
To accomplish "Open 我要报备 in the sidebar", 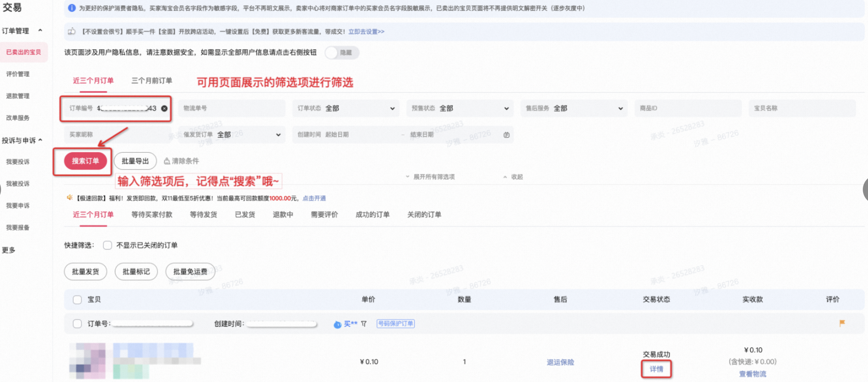I will (x=18, y=228).
